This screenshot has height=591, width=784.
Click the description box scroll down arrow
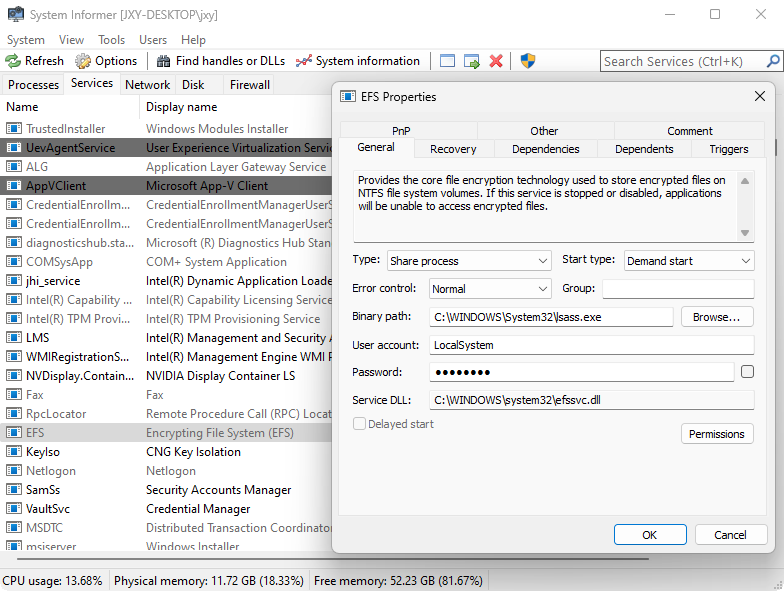click(744, 233)
